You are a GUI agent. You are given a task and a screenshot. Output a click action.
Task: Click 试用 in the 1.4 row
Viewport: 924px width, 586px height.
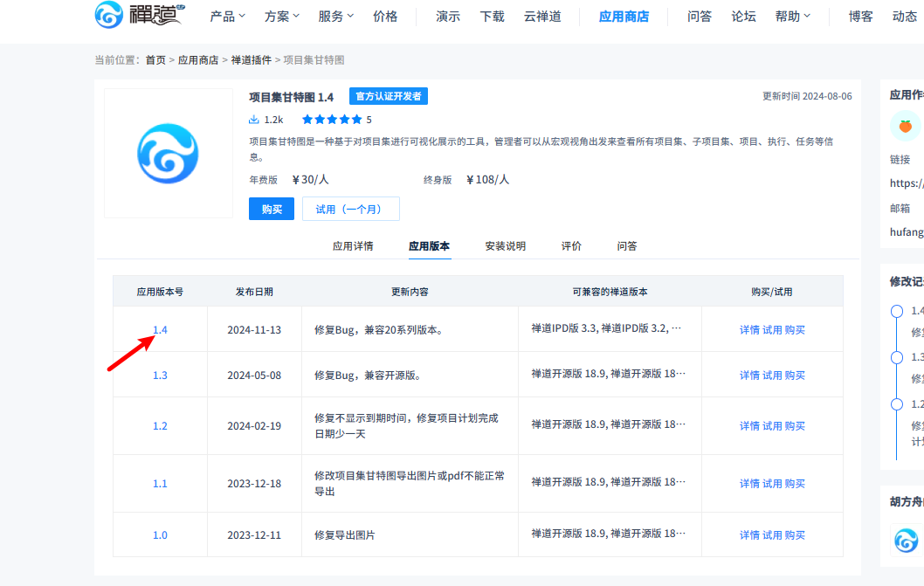[773, 330]
